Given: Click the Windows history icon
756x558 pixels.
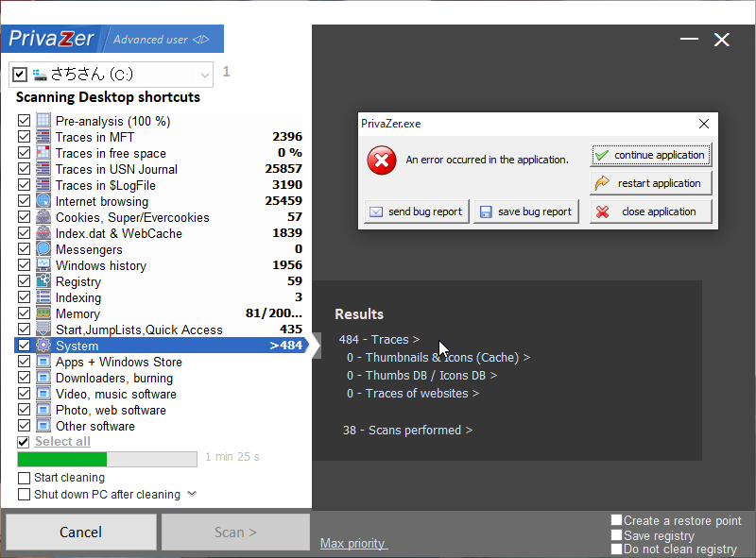Looking at the screenshot, I should 43,265.
